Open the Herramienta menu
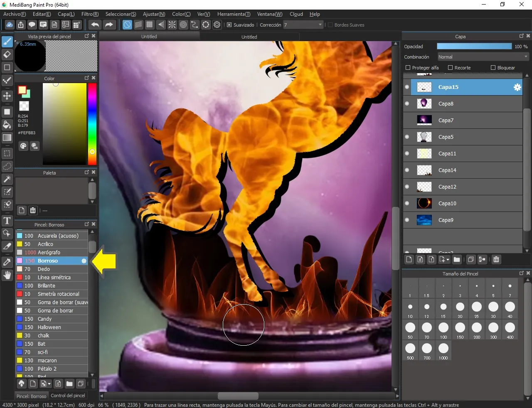532x408 pixels. (234, 14)
